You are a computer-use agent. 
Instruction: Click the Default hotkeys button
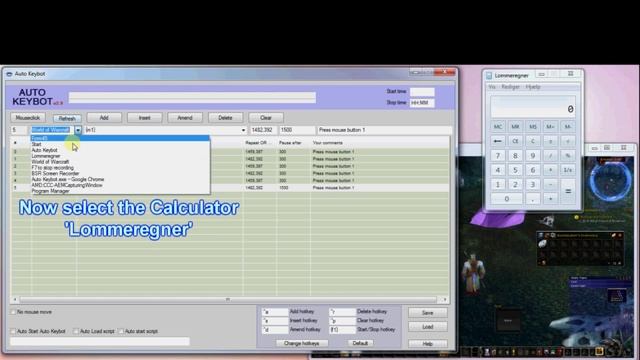(x=360, y=343)
